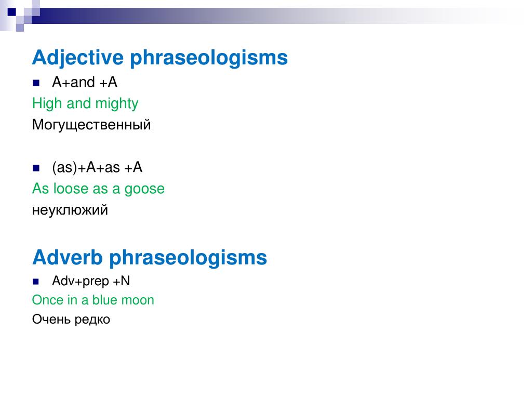Click the green phrase As loose as a goose
532x399 pixels.
click(98, 189)
